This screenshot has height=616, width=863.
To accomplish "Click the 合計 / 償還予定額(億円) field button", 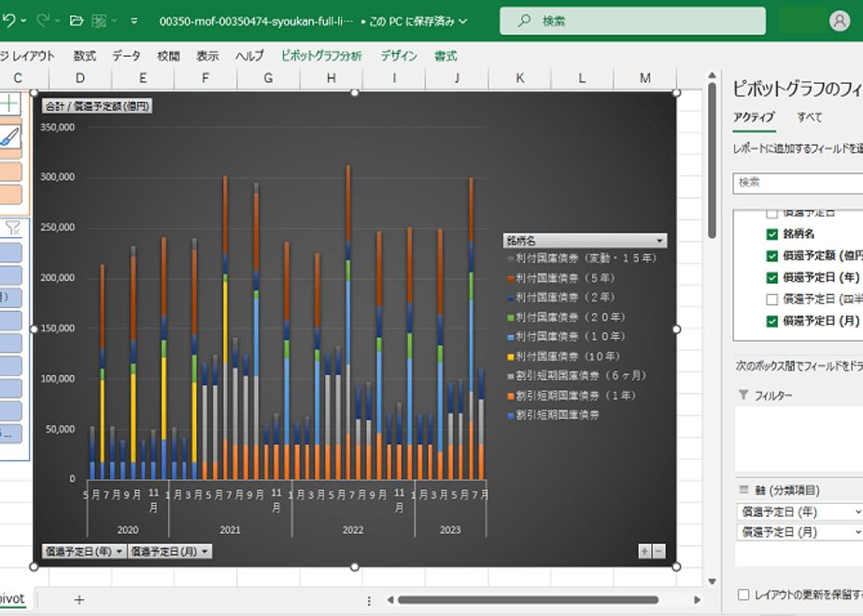I will tap(97, 105).
